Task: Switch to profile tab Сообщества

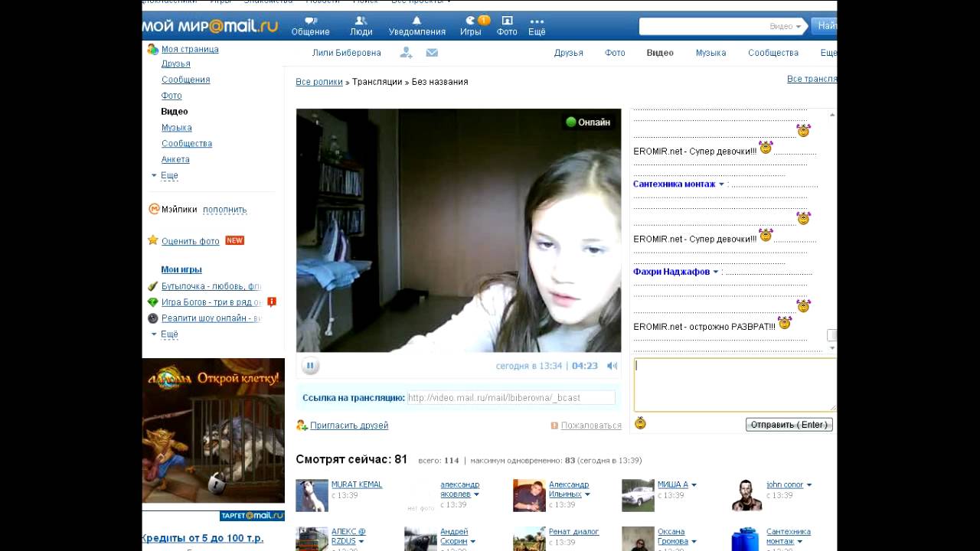Action: pos(773,53)
